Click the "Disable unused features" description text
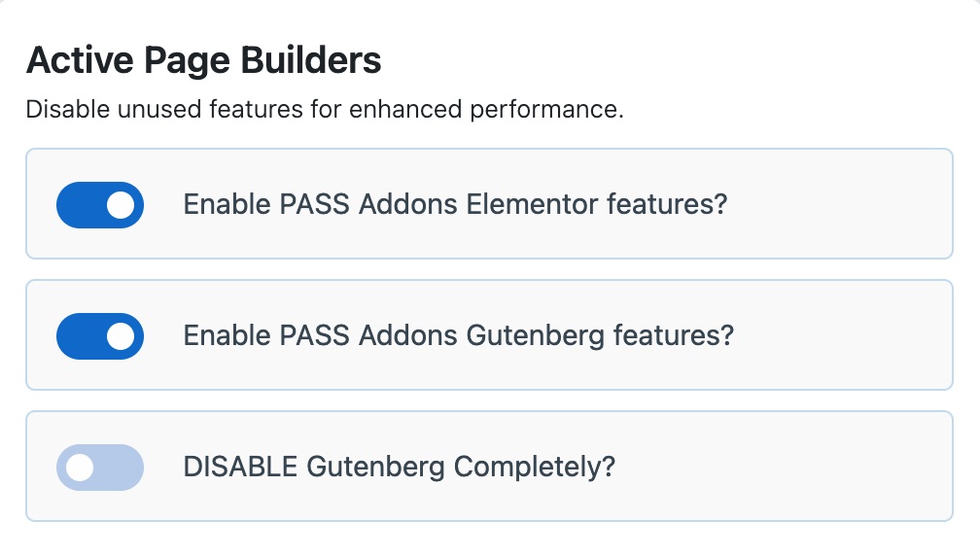Viewport: 980px width, 556px height. click(x=324, y=109)
